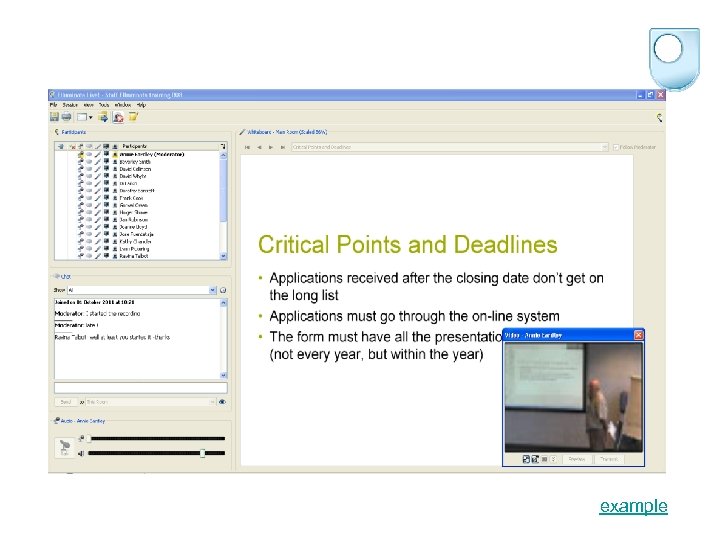Go to previous whiteboard page
Image resolution: width=720 pixels, height=540 pixels.
[x=259, y=147]
